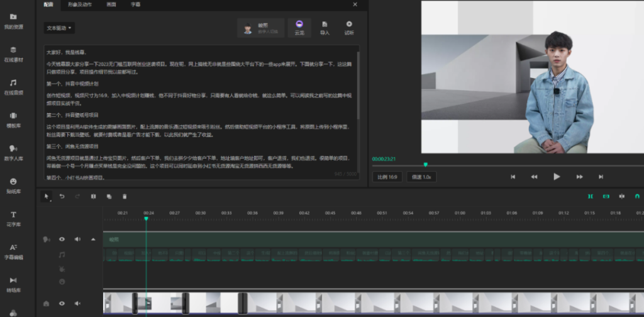Click the undo arrow in timeline toolbar
This screenshot has width=644, height=317.
point(62,196)
